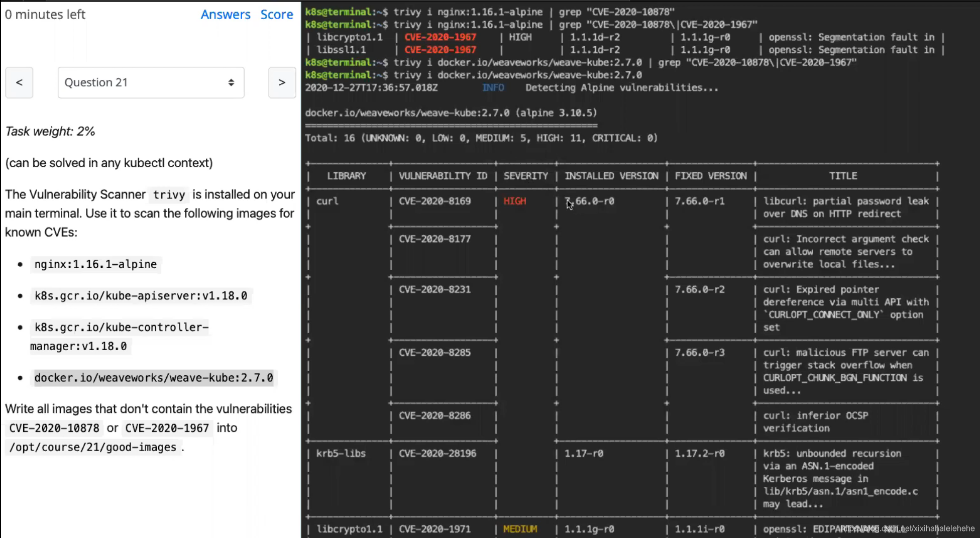This screenshot has width=980, height=538.
Task: Open the Question 21 dropdown selector
Action: click(151, 82)
